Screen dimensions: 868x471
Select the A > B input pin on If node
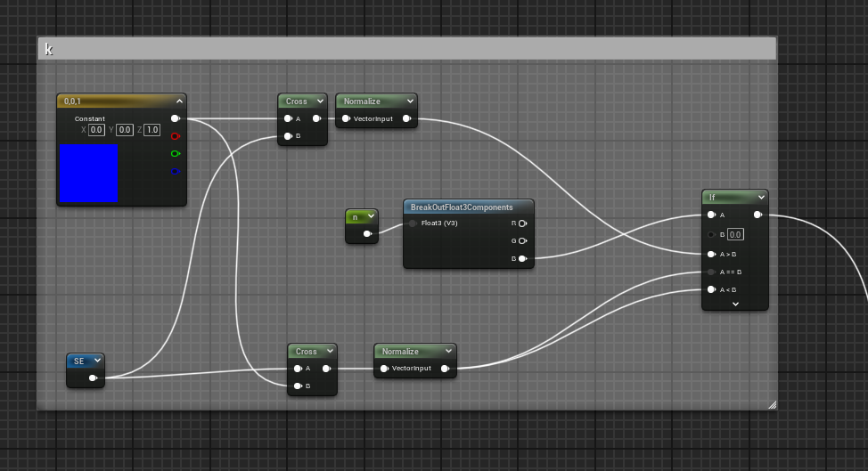(711, 254)
